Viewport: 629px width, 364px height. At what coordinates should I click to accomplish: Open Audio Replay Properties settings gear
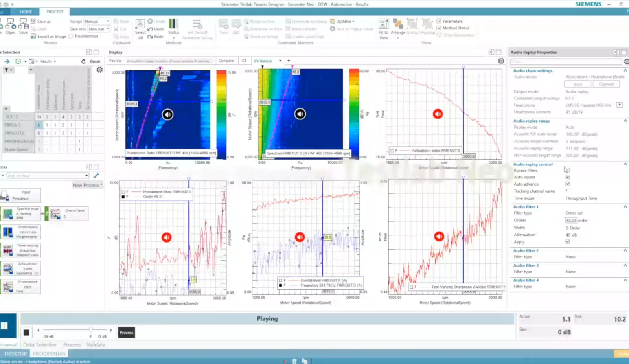[x=626, y=62]
